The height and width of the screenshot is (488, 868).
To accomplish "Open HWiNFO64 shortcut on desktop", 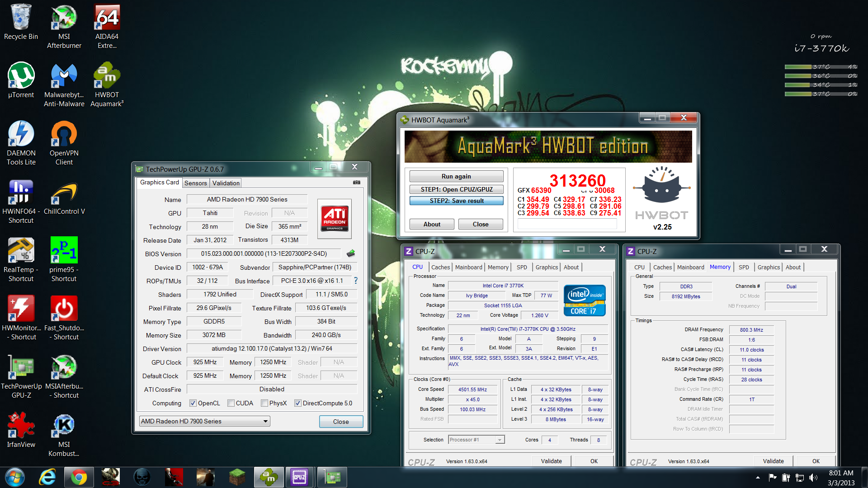I will tap(21, 202).
